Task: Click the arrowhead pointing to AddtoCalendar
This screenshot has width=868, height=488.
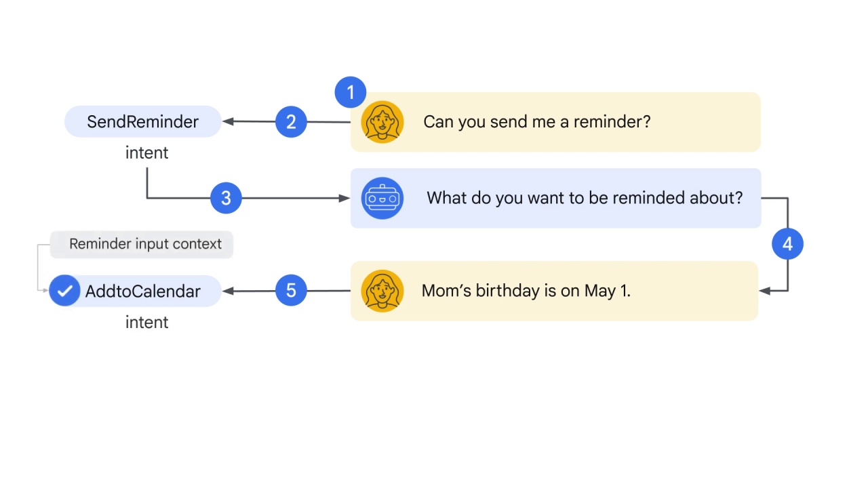Action: click(229, 291)
